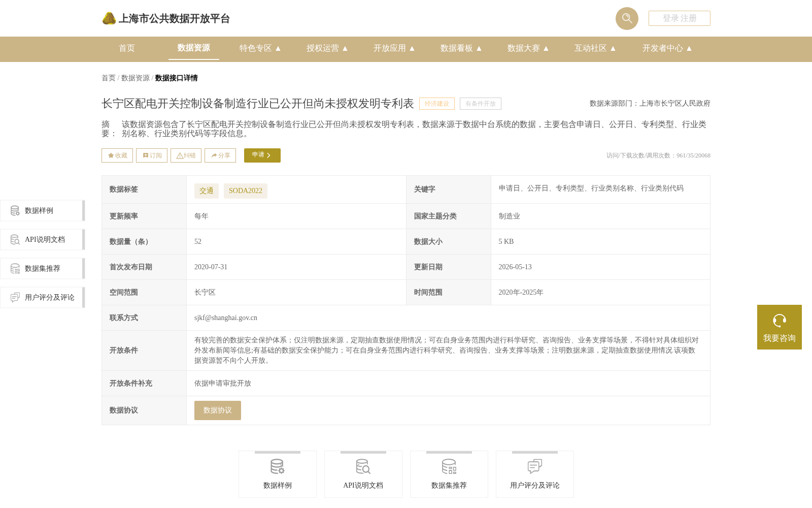The image size is (812, 508).
Task: Click the 访问/下载次数 statistics text
Action: (658, 155)
